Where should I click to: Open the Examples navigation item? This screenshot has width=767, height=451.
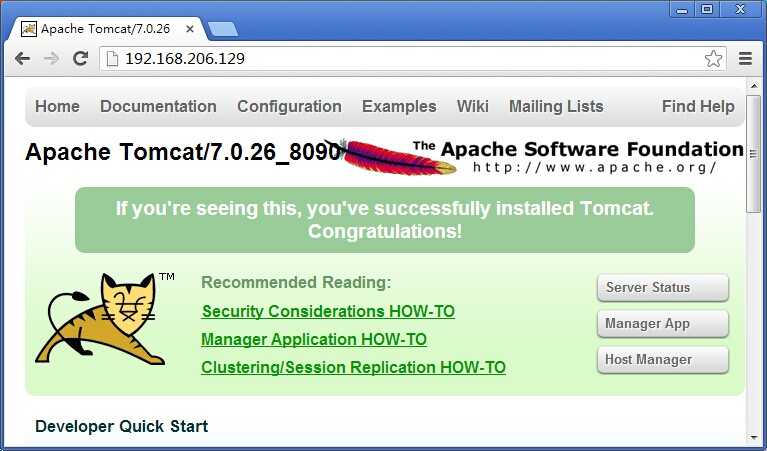tap(399, 107)
